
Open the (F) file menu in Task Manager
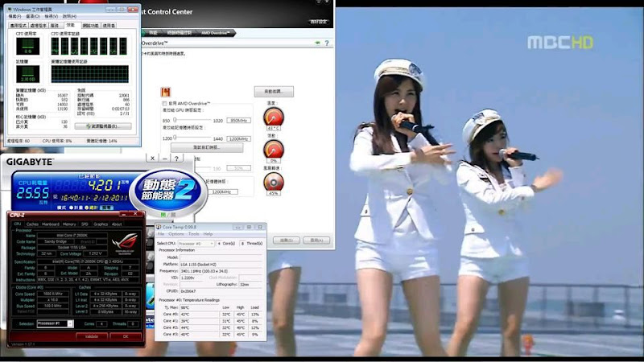(14, 16)
